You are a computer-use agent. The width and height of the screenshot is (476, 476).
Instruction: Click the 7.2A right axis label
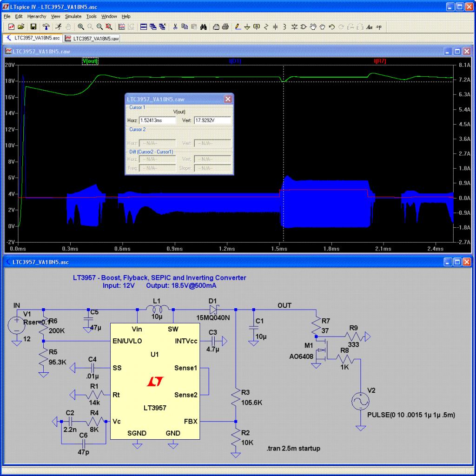(464, 79)
